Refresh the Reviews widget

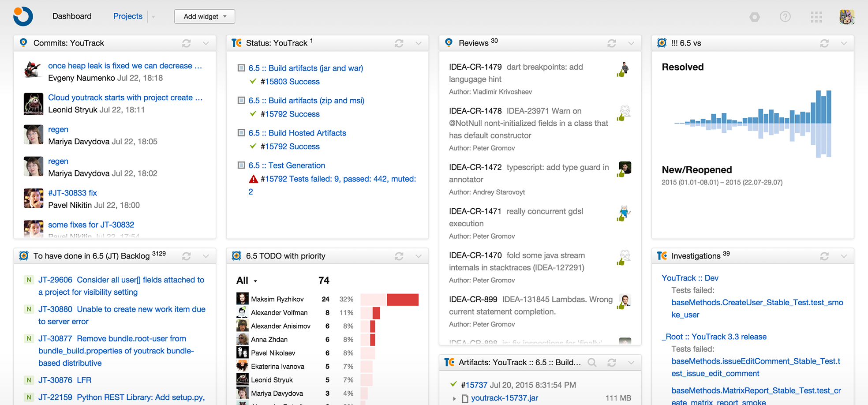tap(612, 43)
